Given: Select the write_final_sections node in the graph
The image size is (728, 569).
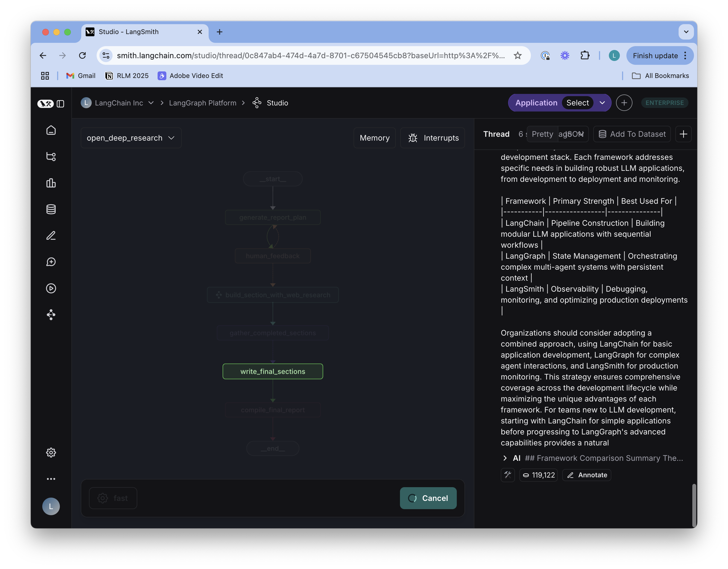Looking at the screenshot, I should tap(273, 371).
